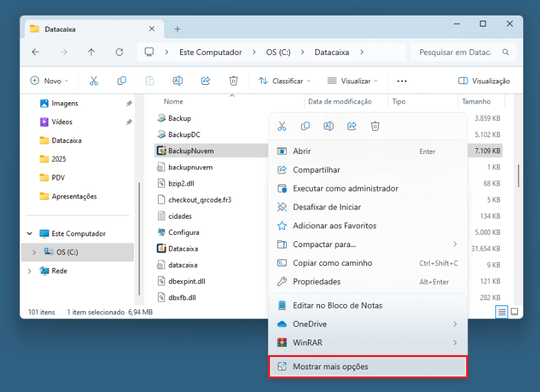Click the share icon in the toolbar

point(206,81)
